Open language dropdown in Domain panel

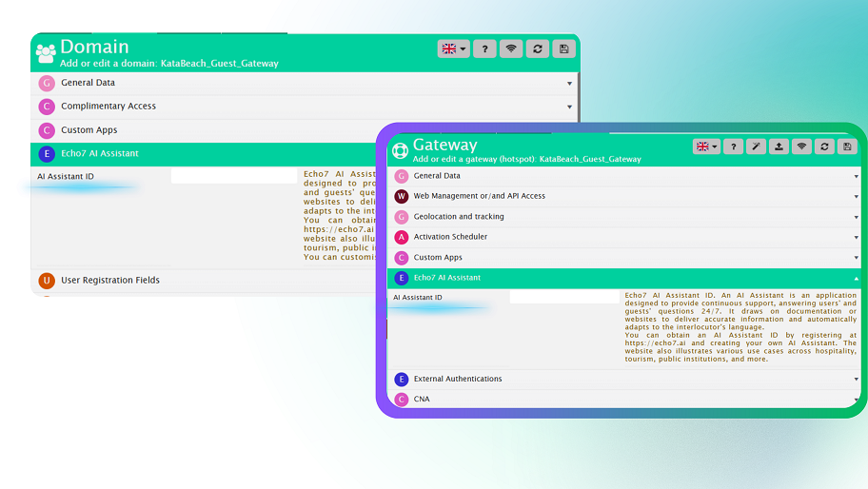(453, 49)
